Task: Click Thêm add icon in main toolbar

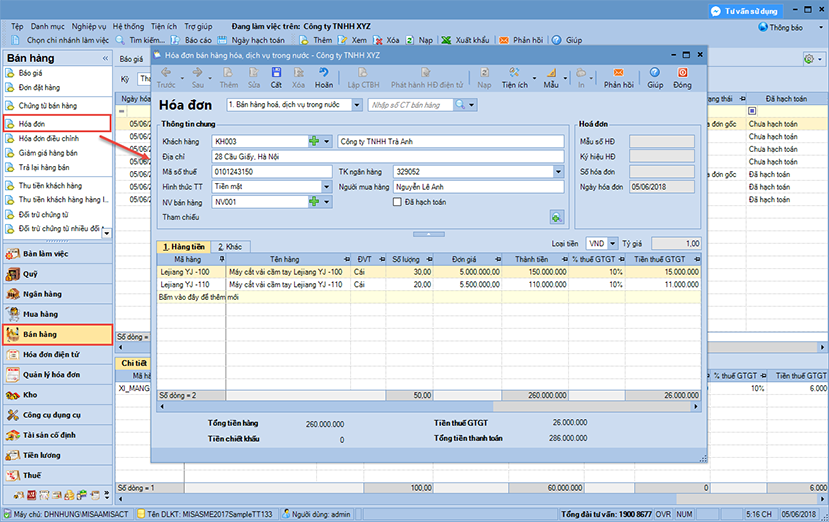Action: click(x=304, y=40)
